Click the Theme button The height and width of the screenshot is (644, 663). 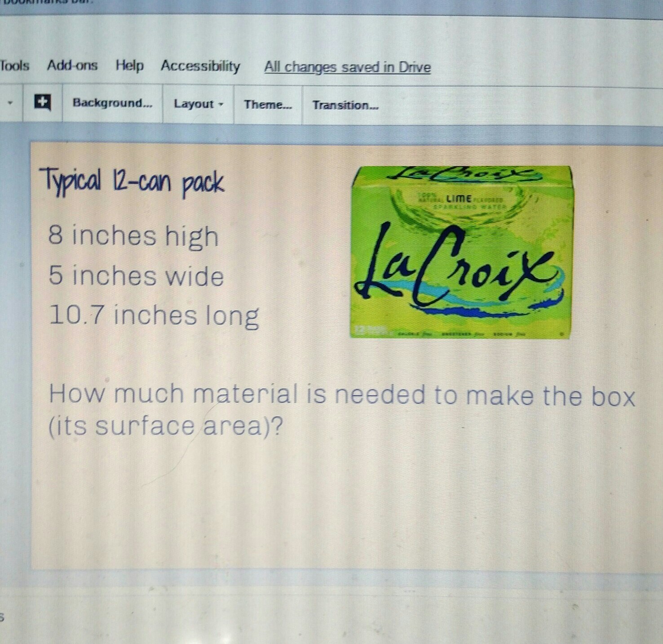point(268,105)
